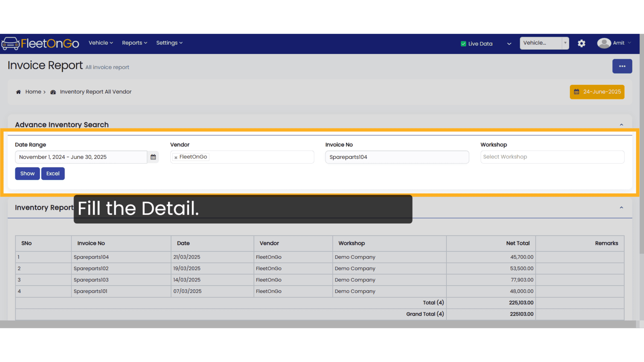Screen dimensions: 644x362
Task: Click the Invoice No input field
Action: (x=397, y=157)
